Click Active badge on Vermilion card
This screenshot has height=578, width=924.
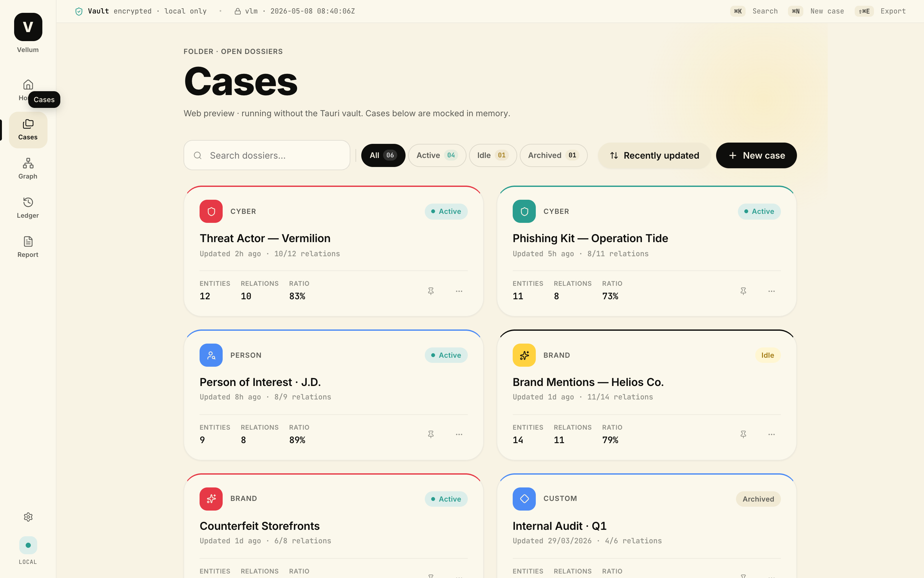coord(446,211)
